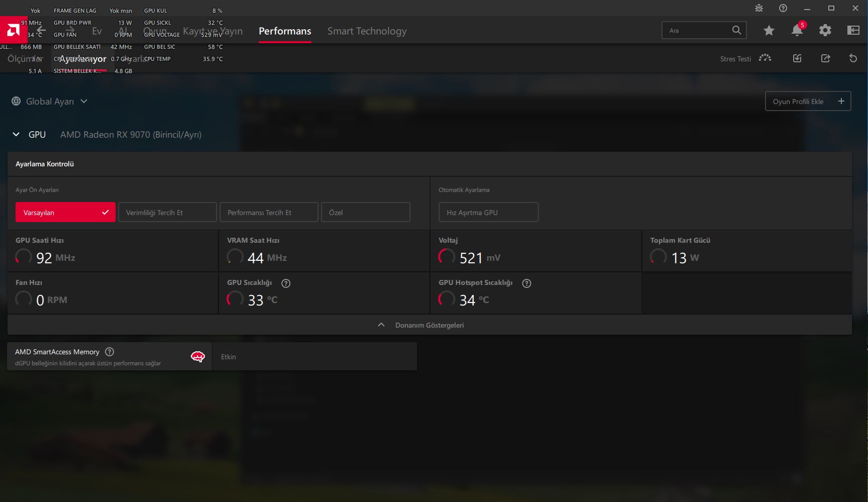Click the 34 °C GPU hotspot value
The height and width of the screenshot is (502, 868).
tap(474, 300)
